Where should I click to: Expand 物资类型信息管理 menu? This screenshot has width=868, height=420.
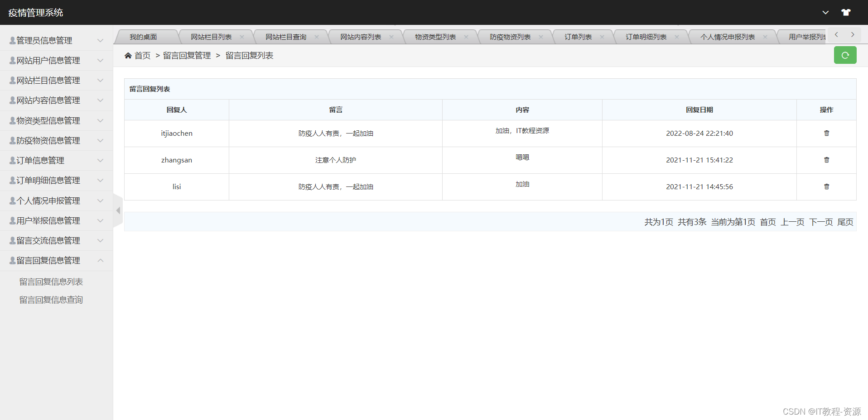tap(56, 120)
